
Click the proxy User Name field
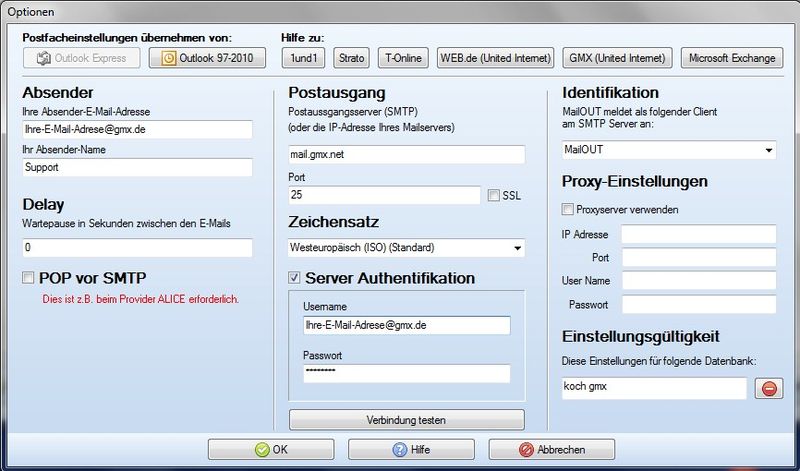click(699, 281)
